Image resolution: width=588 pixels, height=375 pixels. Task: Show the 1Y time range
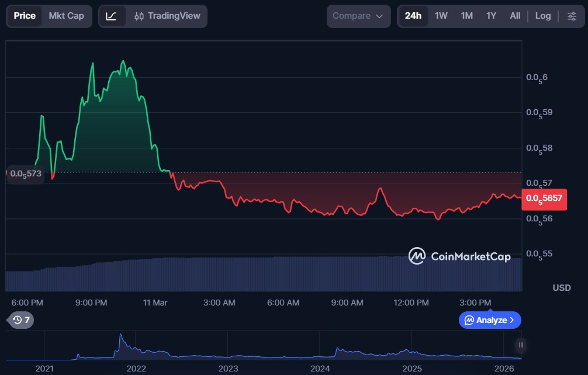click(x=491, y=16)
